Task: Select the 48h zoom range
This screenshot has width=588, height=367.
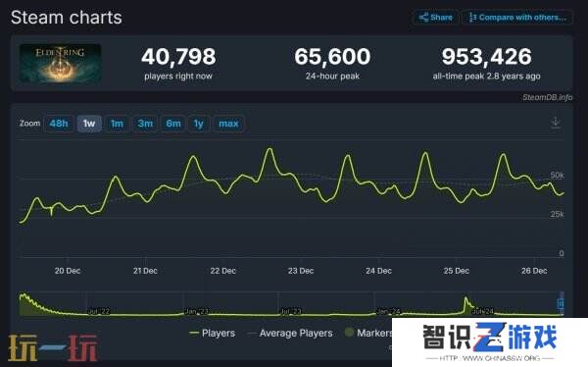Action: (x=59, y=124)
